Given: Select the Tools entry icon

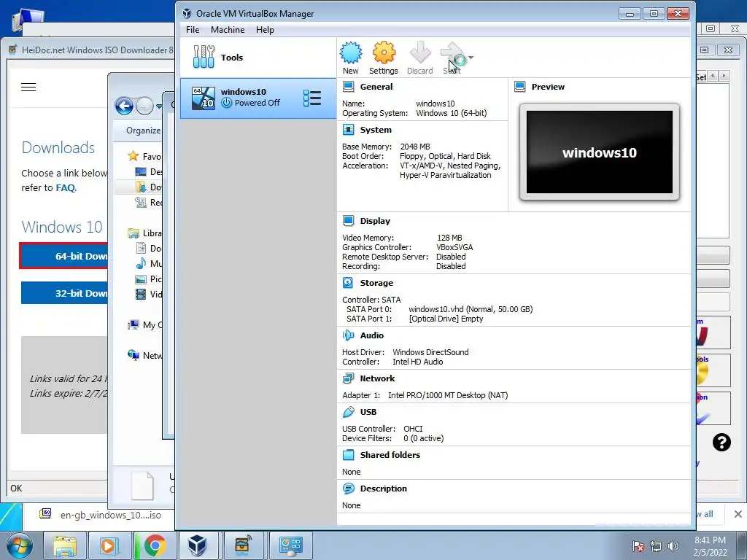Looking at the screenshot, I should pos(204,57).
